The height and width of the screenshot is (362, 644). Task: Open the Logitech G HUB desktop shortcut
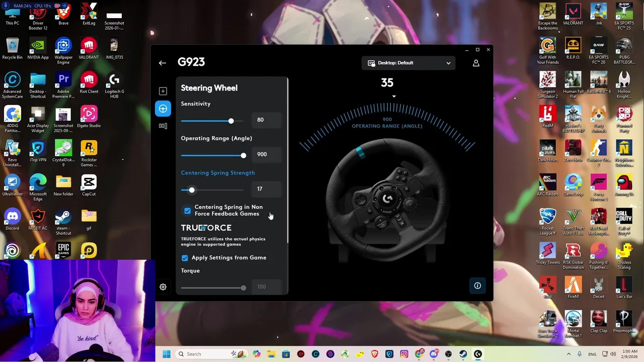[x=114, y=85]
